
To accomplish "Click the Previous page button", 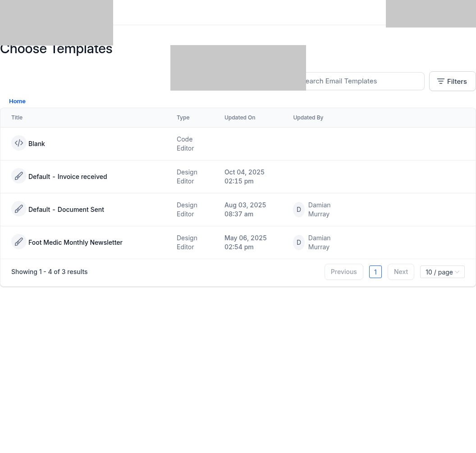I will (x=343, y=272).
